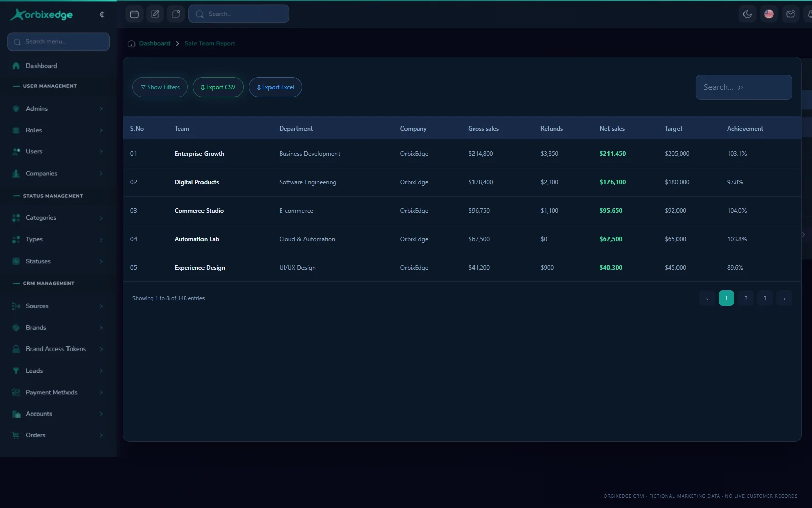Image resolution: width=812 pixels, height=508 pixels.
Task: Sort by Gross sales column header
Action: (x=484, y=129)
